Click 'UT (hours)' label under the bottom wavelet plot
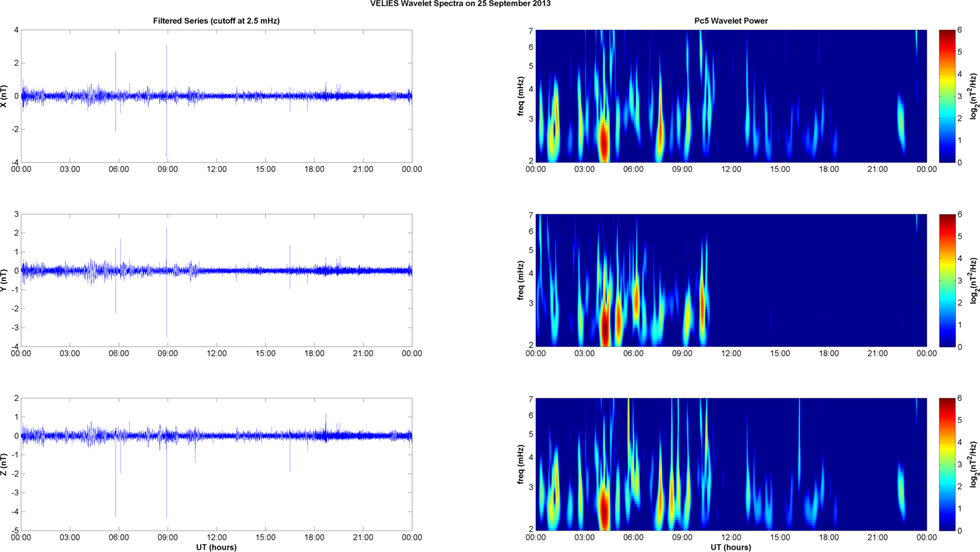 731,547
